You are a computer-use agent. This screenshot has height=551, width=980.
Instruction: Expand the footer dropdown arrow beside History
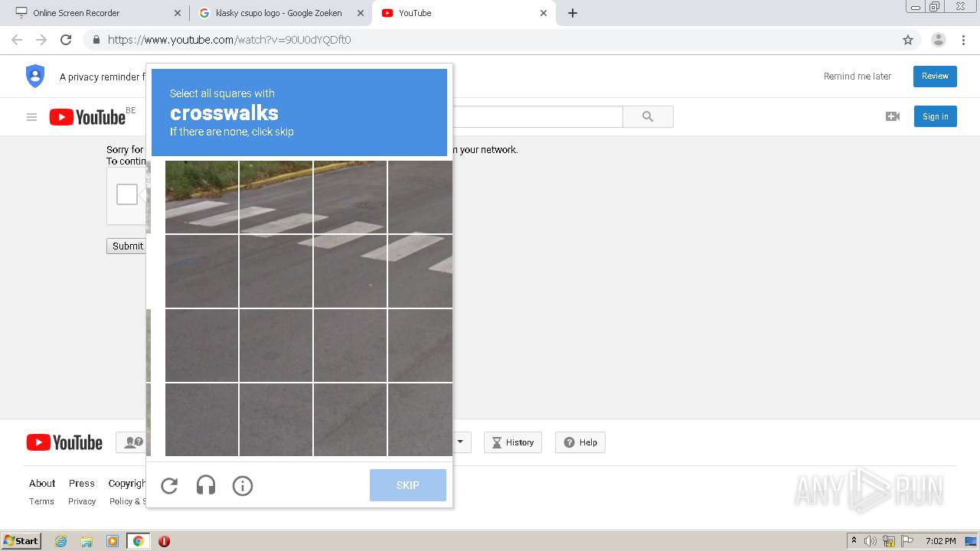pos(460,442)
